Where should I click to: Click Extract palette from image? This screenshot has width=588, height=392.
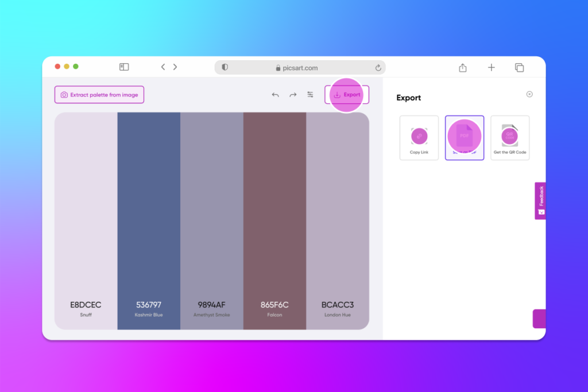[99, 94]
